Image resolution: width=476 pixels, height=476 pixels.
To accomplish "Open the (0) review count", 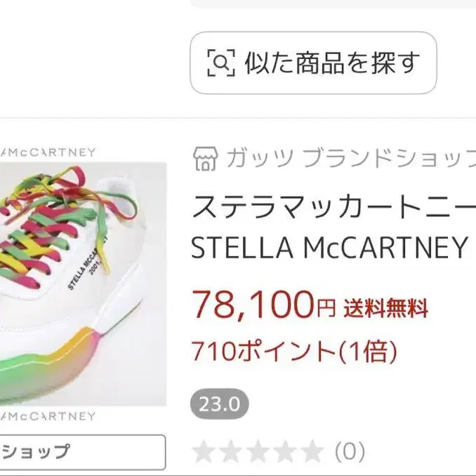I will point(350,451).
